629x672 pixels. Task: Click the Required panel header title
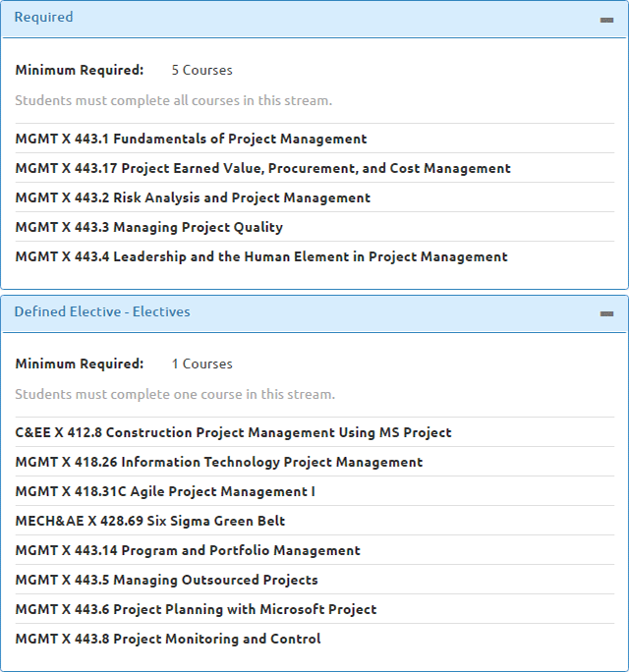(43, 17)
